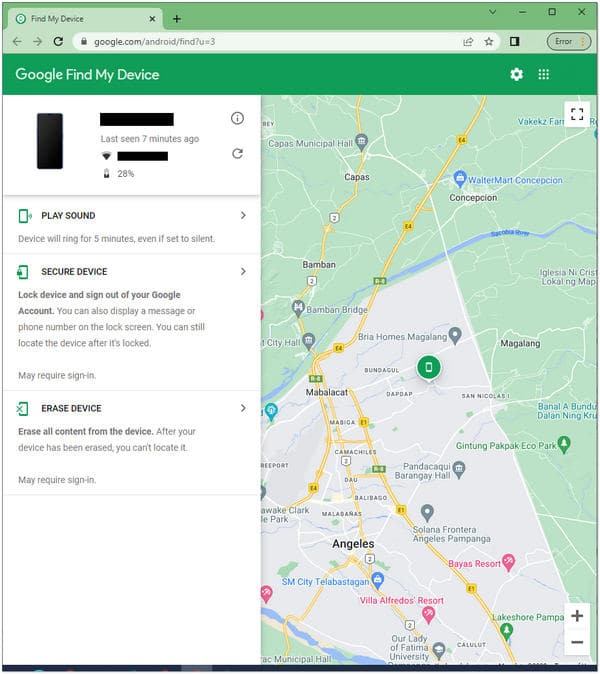Click the Solana Frontera map pin
This screenshot has height=674, width=600.
point(427,512)
